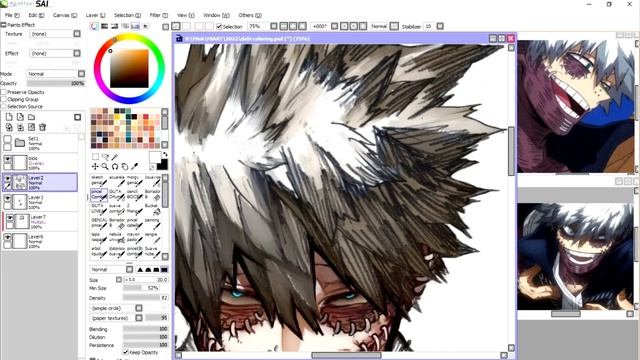Select the sketch pencil brush
The width and height of the screenshot is (640, 360).
point(99,181)
